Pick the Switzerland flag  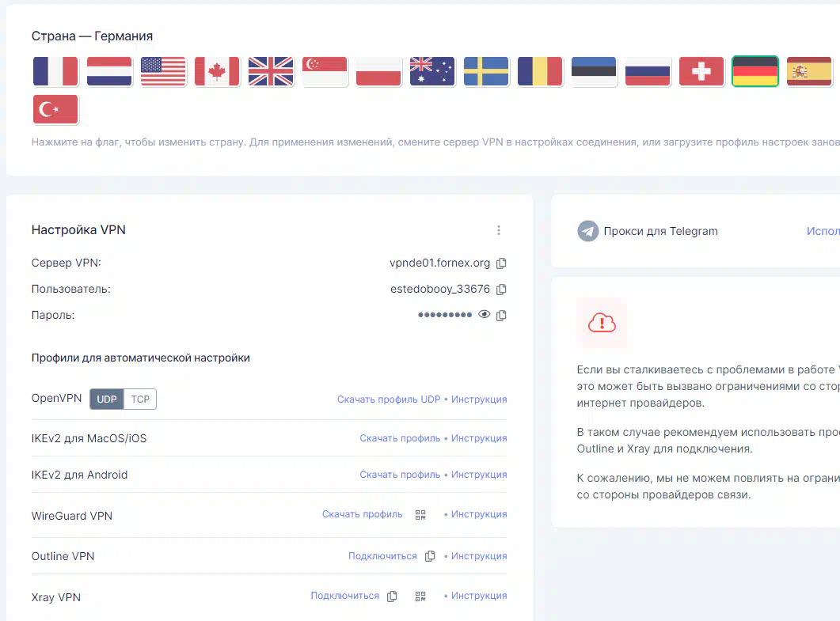701,71
